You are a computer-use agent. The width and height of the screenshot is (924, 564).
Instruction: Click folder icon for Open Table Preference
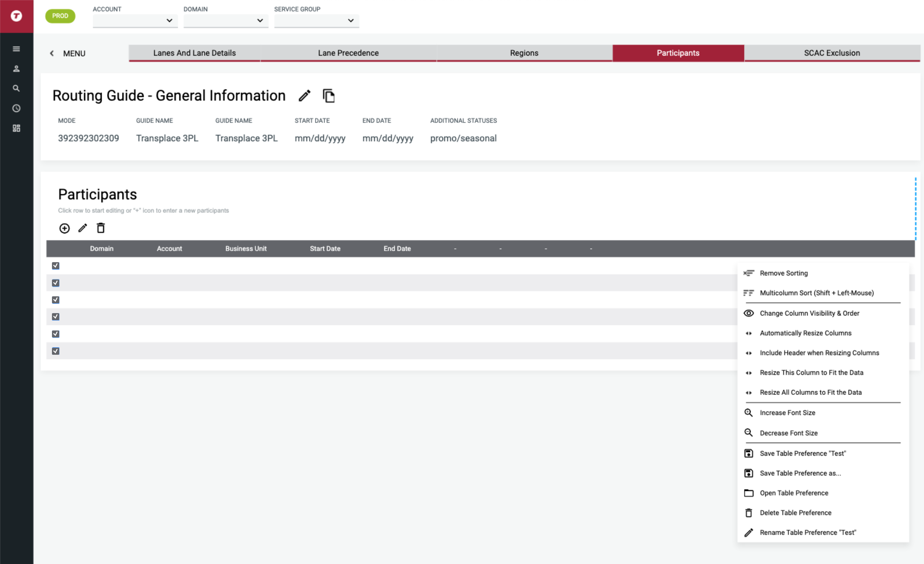(x=749, y=493)
